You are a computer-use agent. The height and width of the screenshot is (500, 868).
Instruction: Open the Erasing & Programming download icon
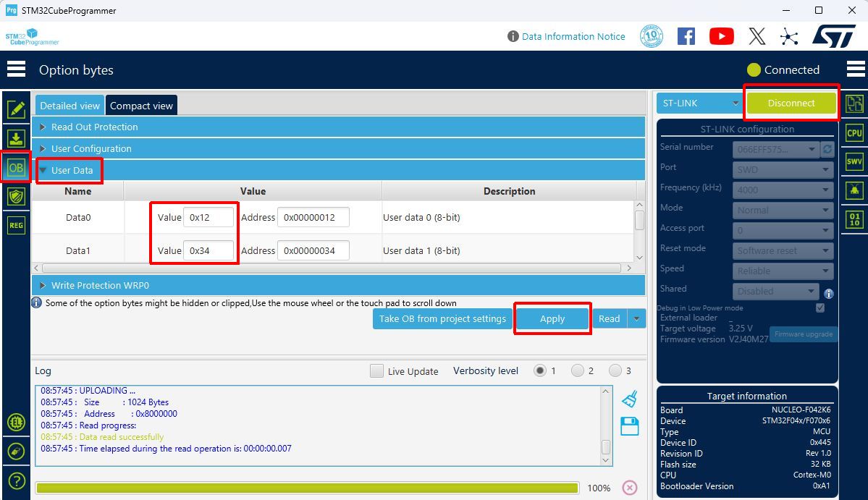coord(16,138)
